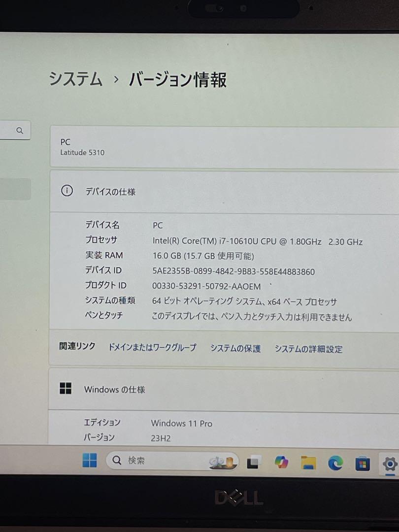Click the info icon beside デバイスの仕様
399x532 pixels.
pyautogui.click(x=67, y=191)
